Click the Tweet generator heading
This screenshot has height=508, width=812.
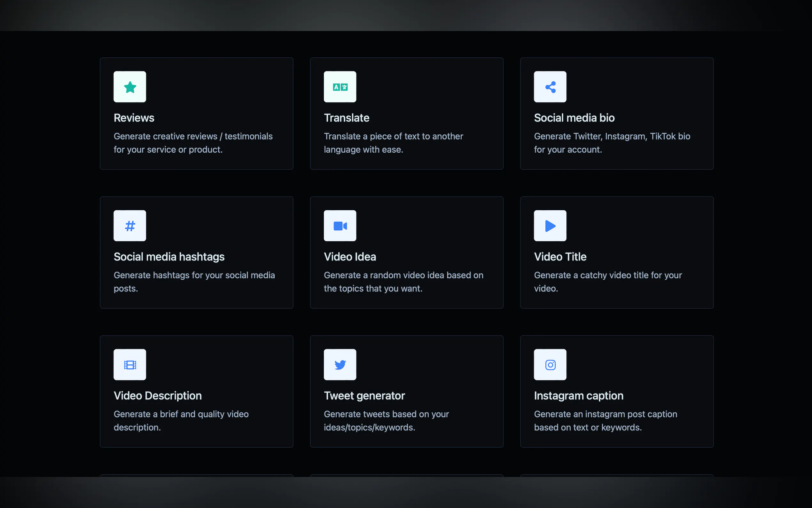click(x=364, y=395)
